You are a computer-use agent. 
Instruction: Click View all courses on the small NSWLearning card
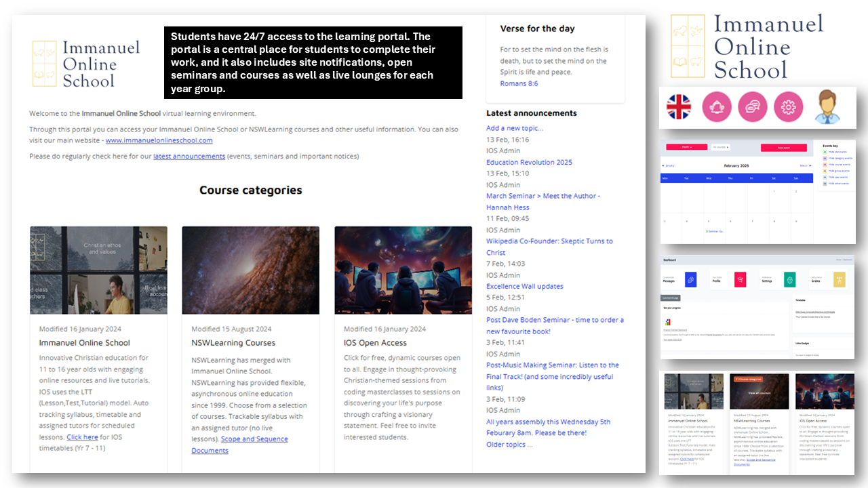click(x=759, y=393)
